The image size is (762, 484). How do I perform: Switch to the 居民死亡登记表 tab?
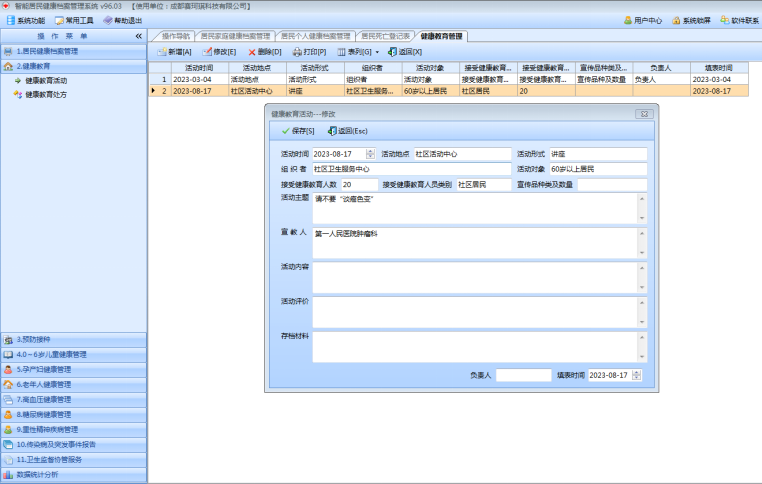coord(386,36)
